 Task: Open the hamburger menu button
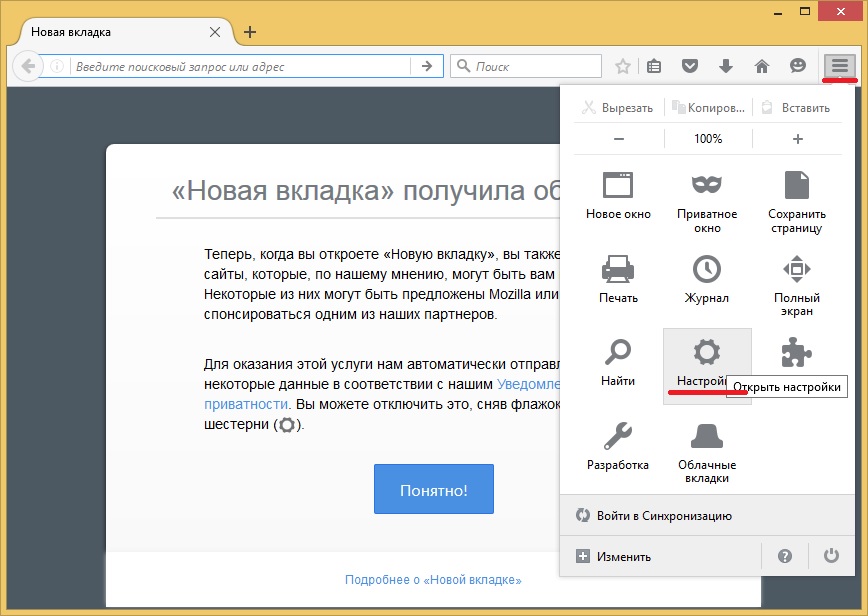tap(840, 66)
